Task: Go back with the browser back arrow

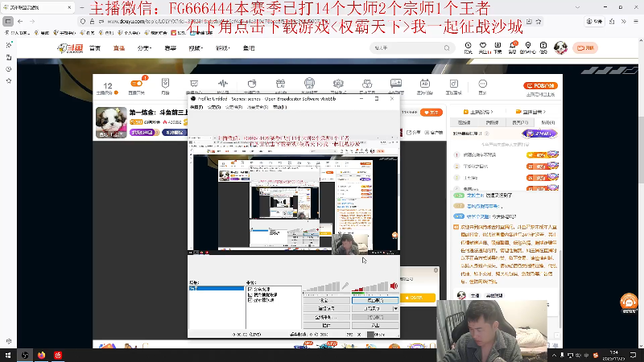Action: point(20,22)
